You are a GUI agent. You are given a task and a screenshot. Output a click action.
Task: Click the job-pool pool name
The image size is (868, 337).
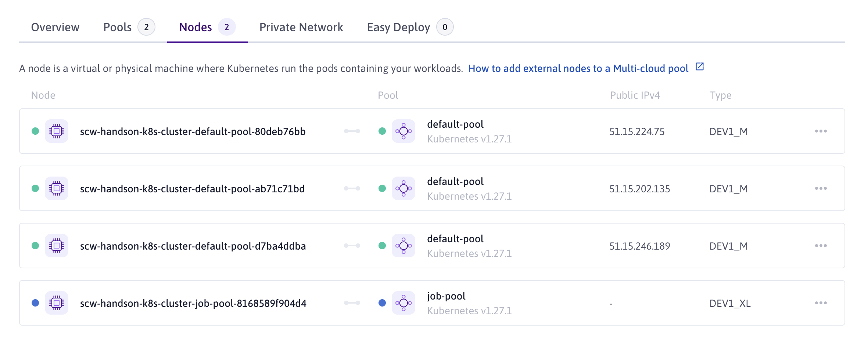click(x=446, y=296)
